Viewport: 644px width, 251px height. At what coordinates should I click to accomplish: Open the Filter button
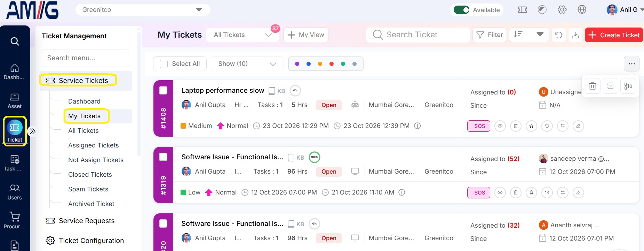tap(490, 35)
